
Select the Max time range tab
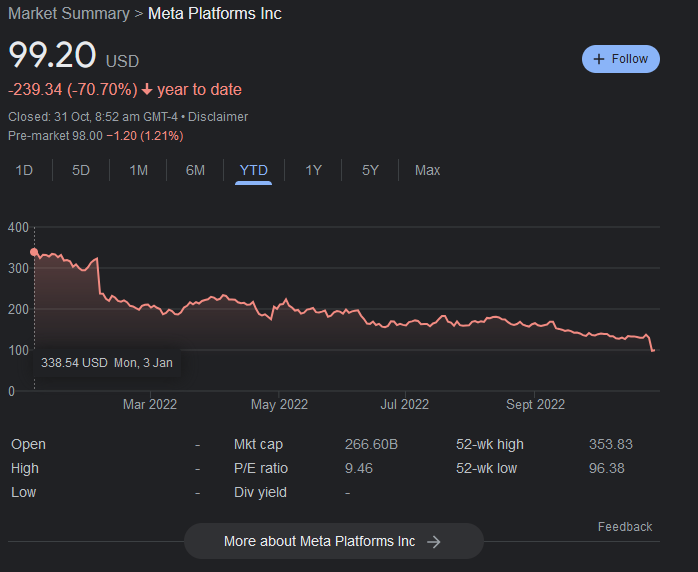(427, 170)
